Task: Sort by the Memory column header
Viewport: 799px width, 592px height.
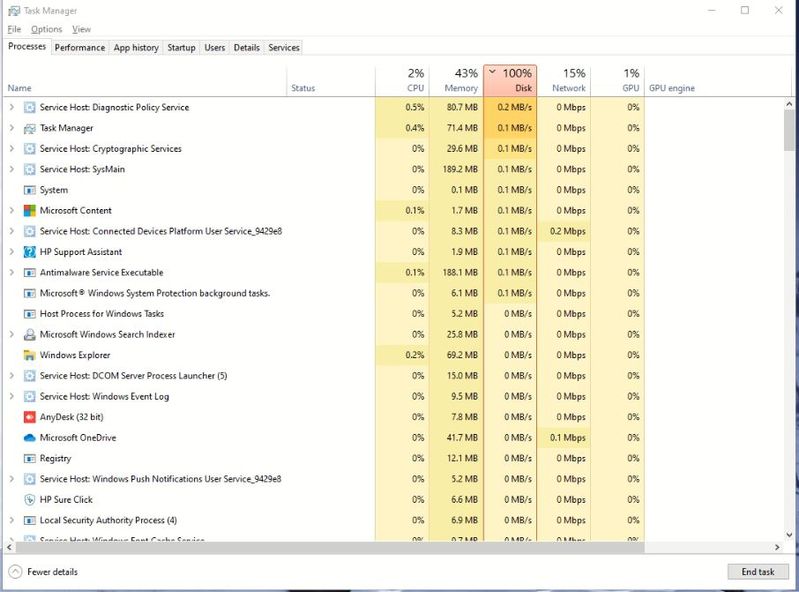Action: tap(456, 80)
